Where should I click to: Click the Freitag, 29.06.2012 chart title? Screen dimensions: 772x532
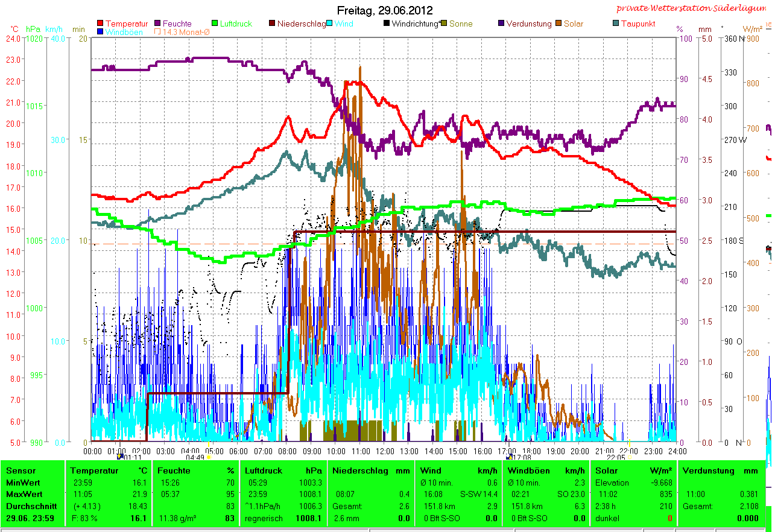385,10
